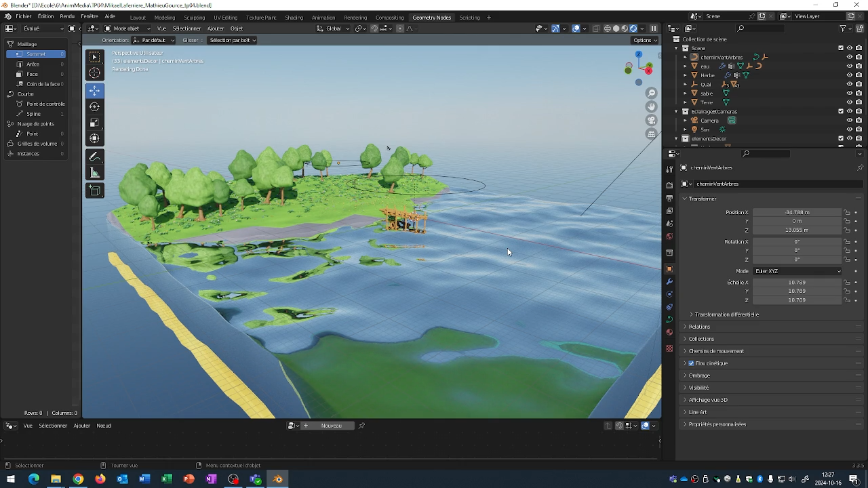Screen dimensions: 868x488
Task: Uncheck the Flou cinétique checkbox
Action: pos(691,363)
